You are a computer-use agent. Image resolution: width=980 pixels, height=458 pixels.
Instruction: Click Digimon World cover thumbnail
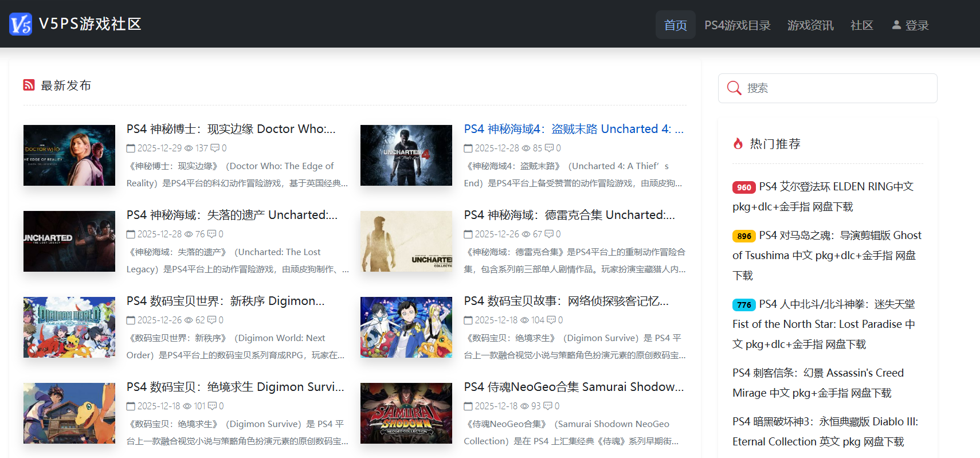tap(69, 327)
